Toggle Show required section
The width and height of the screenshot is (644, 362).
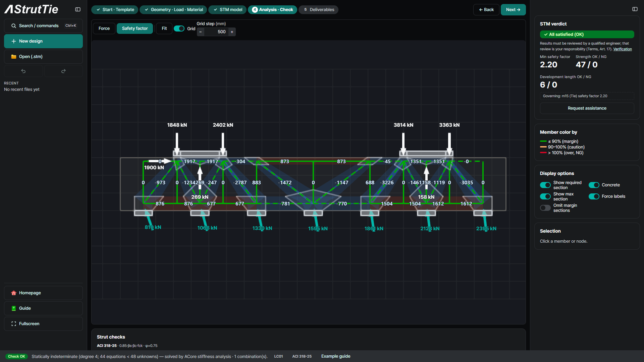click(x=545, y=185)
